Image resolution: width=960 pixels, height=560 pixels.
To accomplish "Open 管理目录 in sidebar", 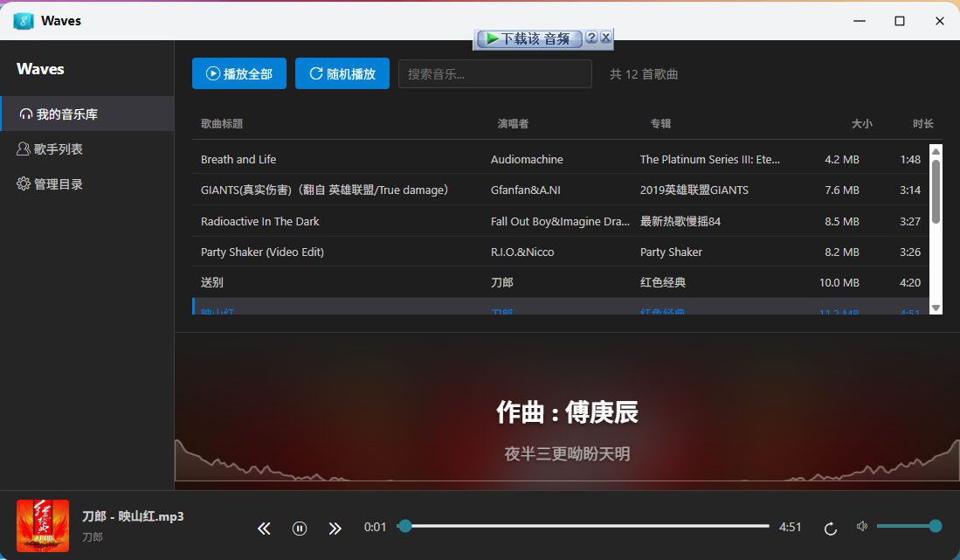I will pyautogui.click(x=87, y=183).
